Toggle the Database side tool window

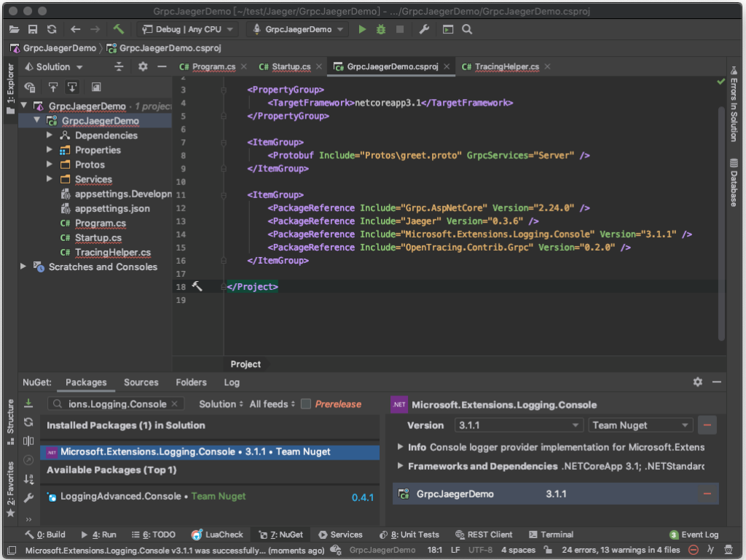coord(734,183)
